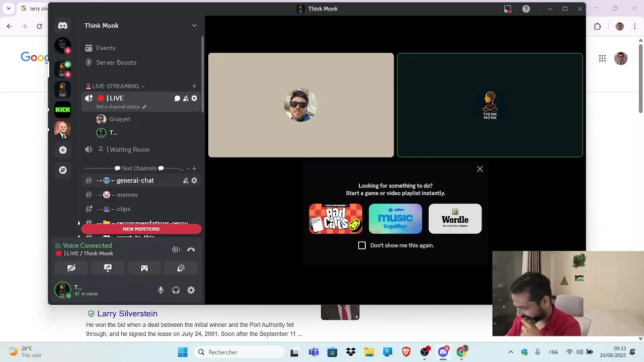Open Discord user settings gear

click(x=191, y=290)
